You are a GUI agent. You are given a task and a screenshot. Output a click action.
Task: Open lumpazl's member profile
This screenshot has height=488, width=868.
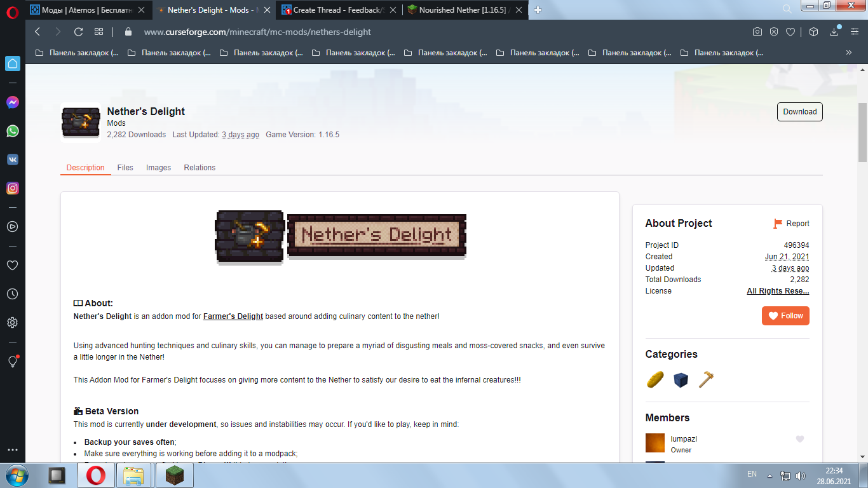click(x=684, y=439)
